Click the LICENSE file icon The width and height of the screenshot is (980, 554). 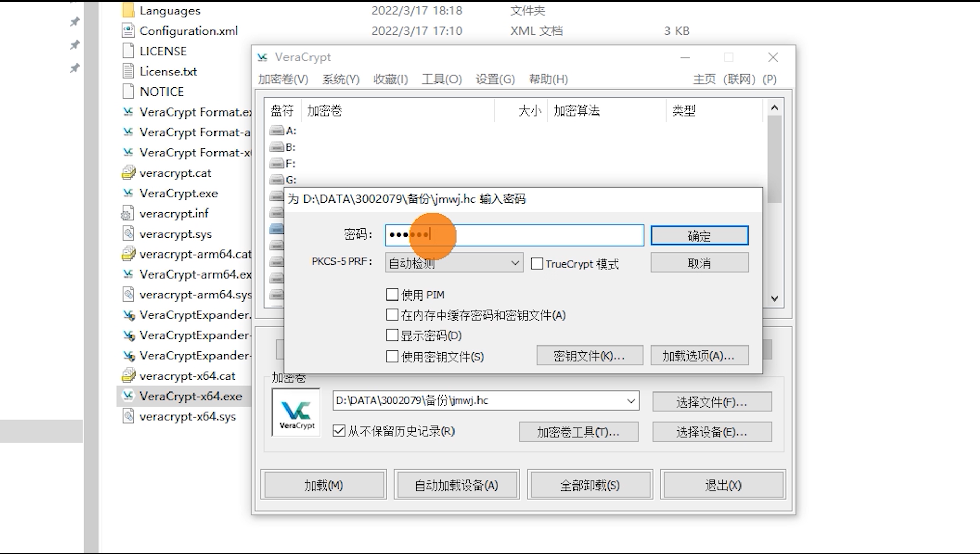tap(128, 51)
